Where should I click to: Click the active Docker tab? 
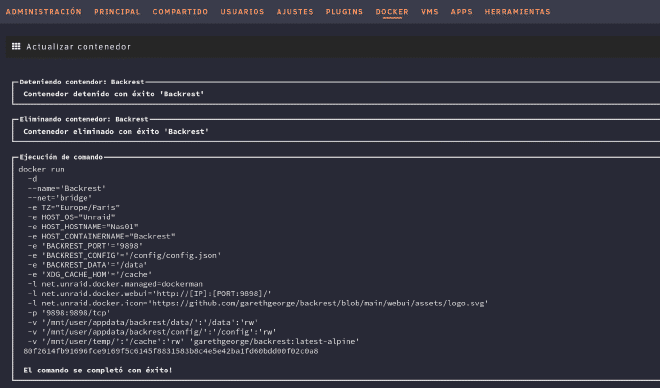(x=392, y=12)
